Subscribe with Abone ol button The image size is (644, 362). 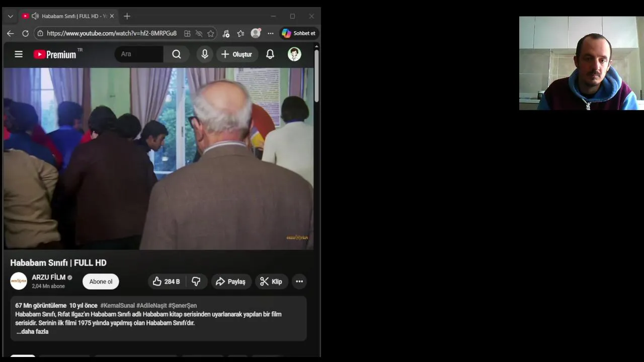(101, 282)
